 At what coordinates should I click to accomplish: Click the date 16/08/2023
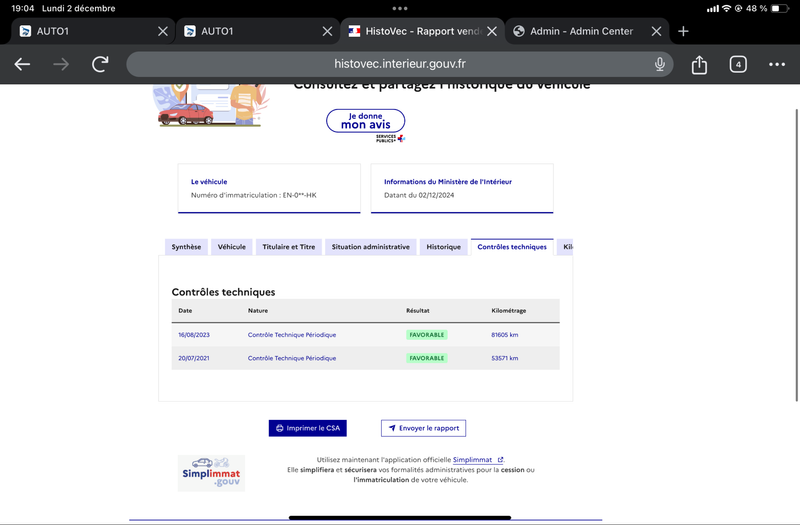coord(194,335)
